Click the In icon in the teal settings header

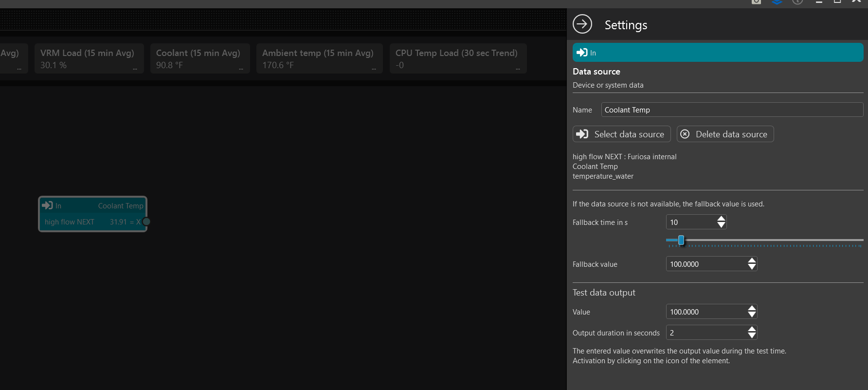point(582,53)
